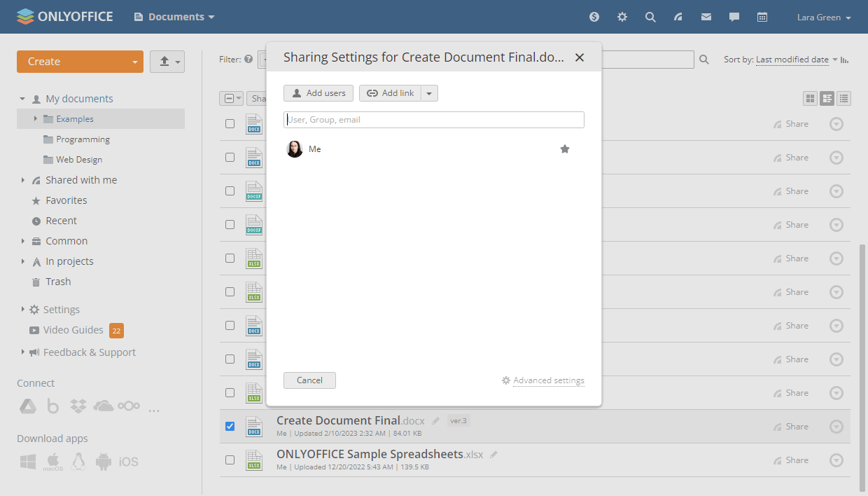Open the Mail icon in top bar
The width and height of the screenshot is (868, 496).
(x=706, y=16)
